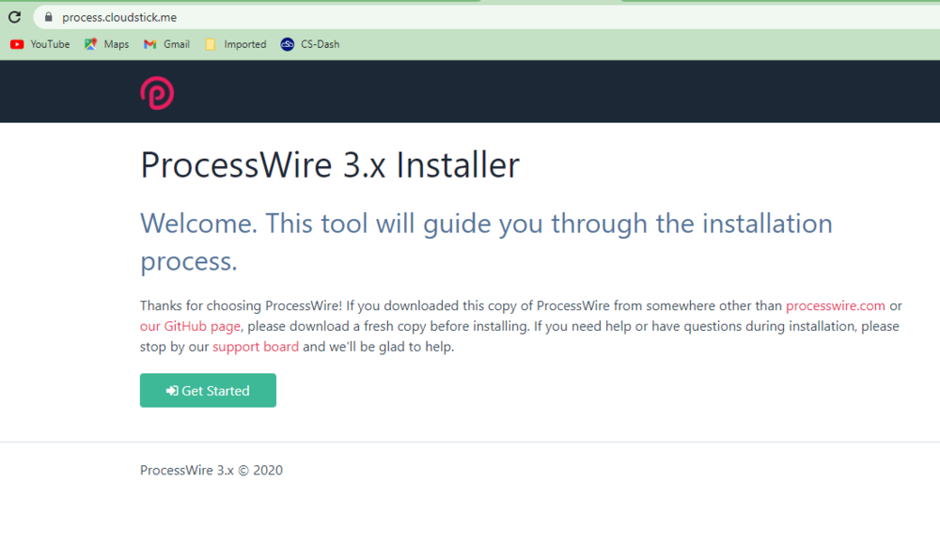Click the pink ProcessWire logo
Viewport: 940px width, 560px height.
(x=157, y=93)
